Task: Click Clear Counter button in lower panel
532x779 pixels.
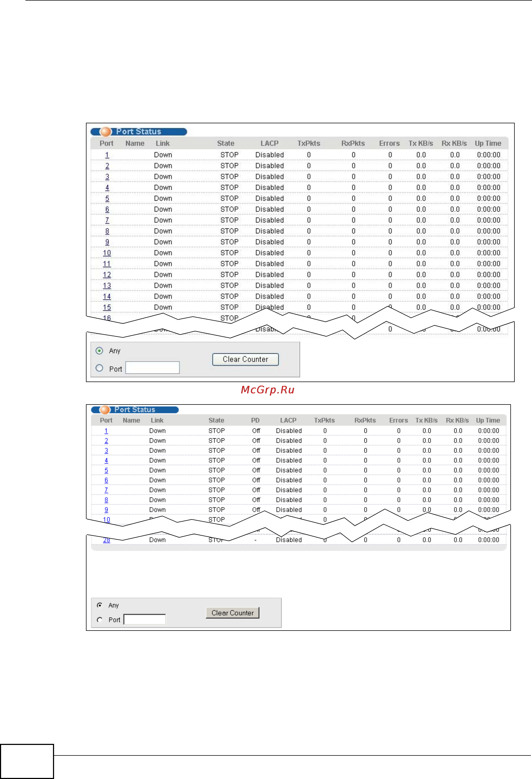Action: pos(232,613)
